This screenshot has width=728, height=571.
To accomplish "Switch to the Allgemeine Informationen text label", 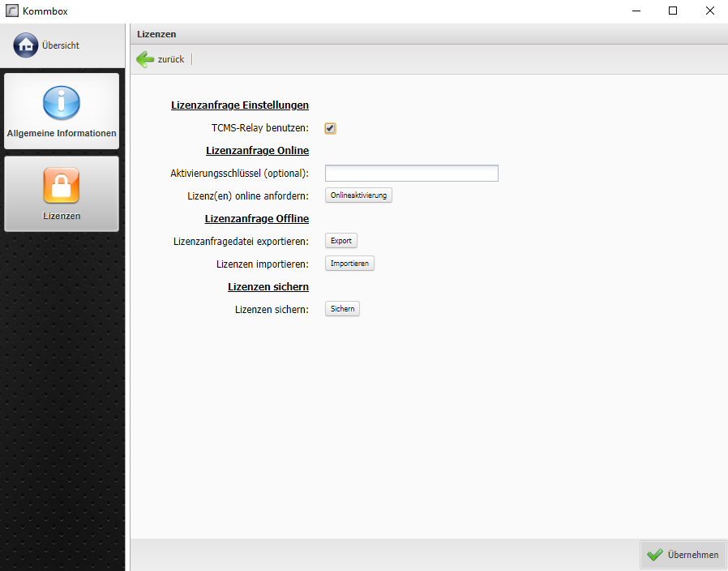I will pyautogui.click(x=62, y=133).
